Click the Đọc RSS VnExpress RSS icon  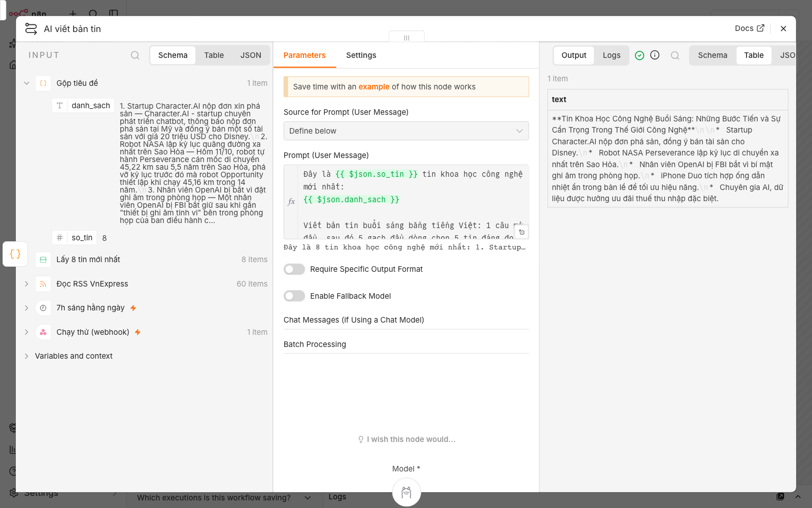point(43,284)
